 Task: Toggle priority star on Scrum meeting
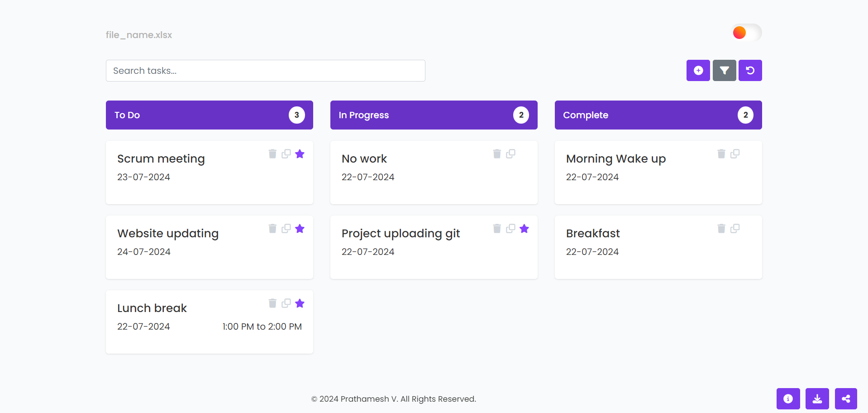coord(300,154)
